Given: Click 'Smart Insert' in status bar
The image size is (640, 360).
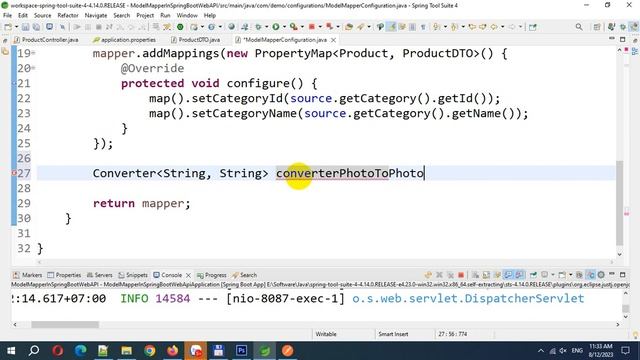Looking at the screenshot, I should (x=393, y=334).
